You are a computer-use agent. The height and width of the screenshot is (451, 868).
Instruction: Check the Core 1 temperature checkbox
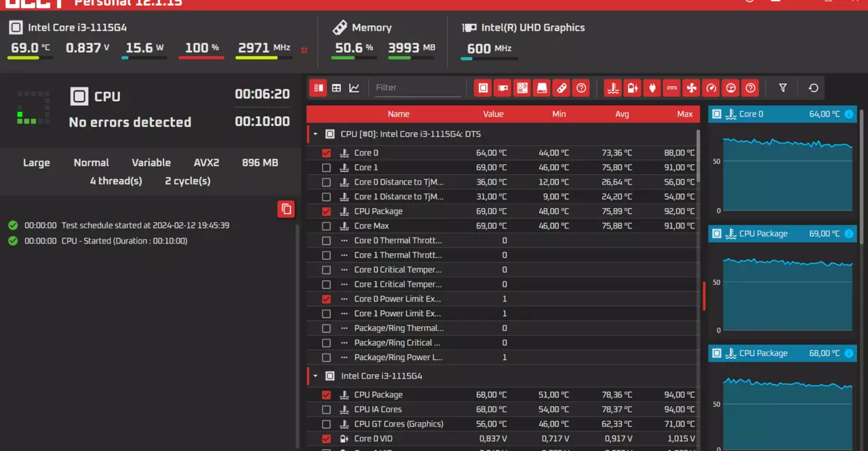coord(326,168)
